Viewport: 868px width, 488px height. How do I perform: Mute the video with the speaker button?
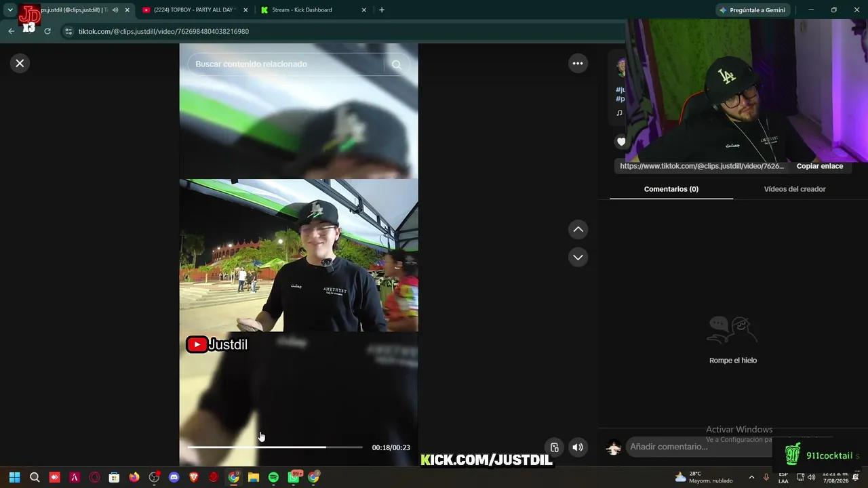coord(578,447)
